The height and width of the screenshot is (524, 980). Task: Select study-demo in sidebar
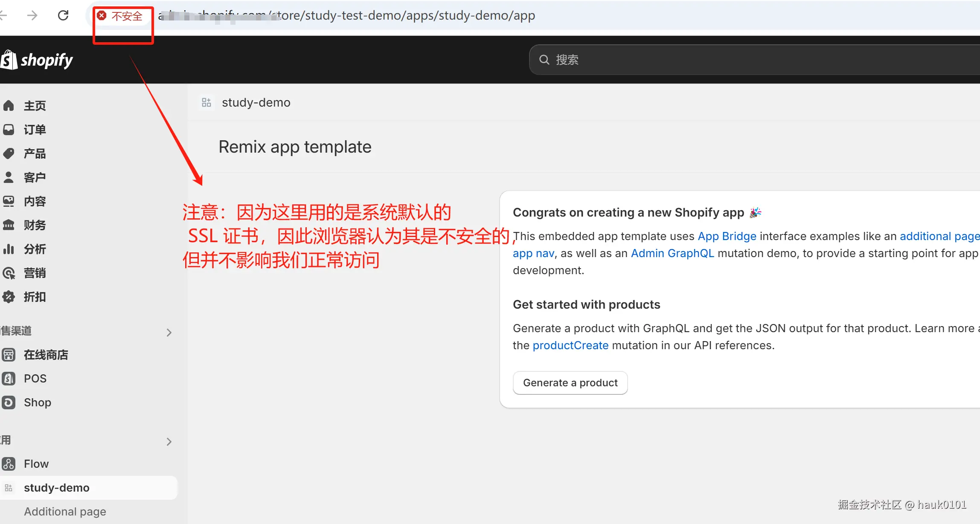[56, 488]
